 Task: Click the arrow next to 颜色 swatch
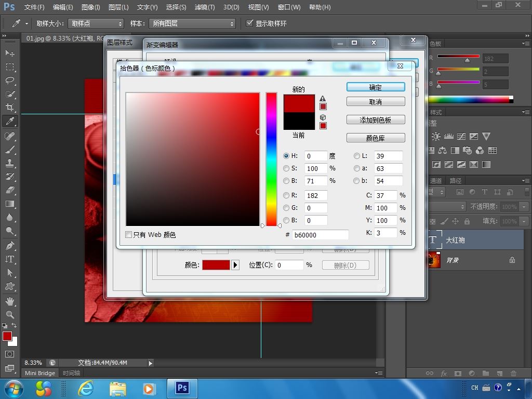click(235, 265)
